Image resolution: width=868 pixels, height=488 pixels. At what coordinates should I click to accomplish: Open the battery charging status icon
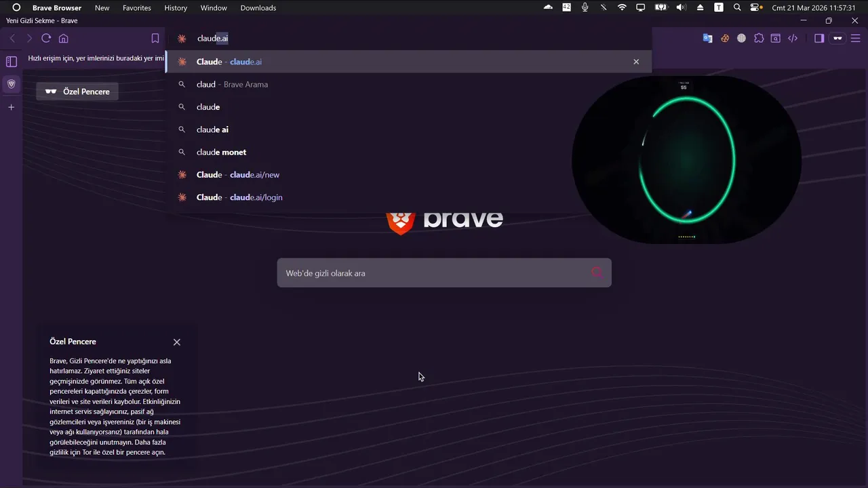[660, 7]
